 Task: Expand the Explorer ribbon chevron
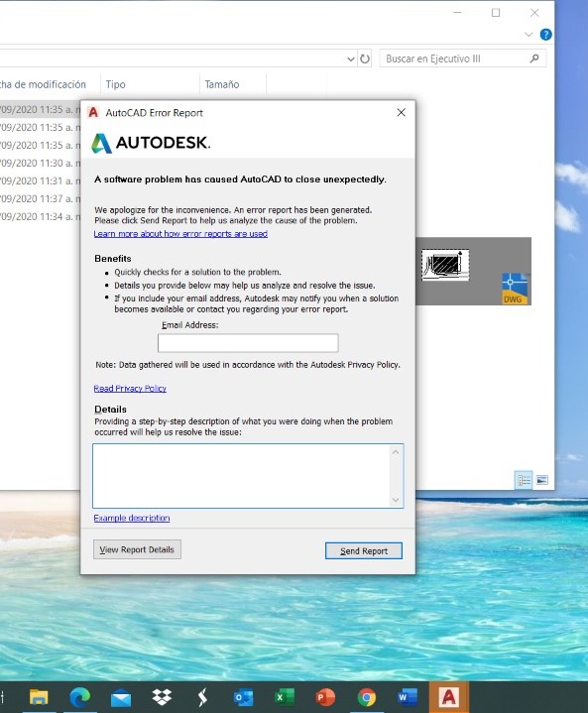529,35
